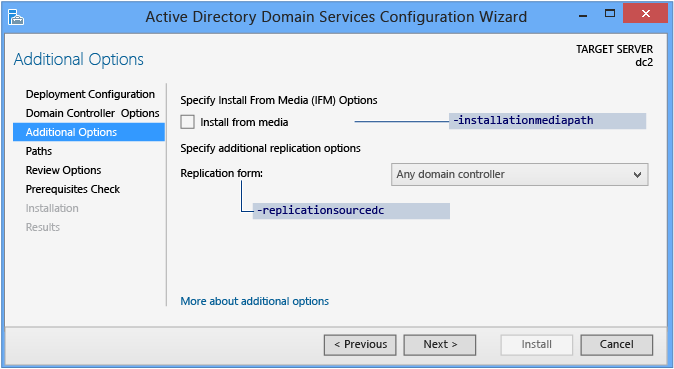Image resolution: width=674 pixels, height=369 pixels.
Task: Click the disabled Install button
Action: click(536, 345)
